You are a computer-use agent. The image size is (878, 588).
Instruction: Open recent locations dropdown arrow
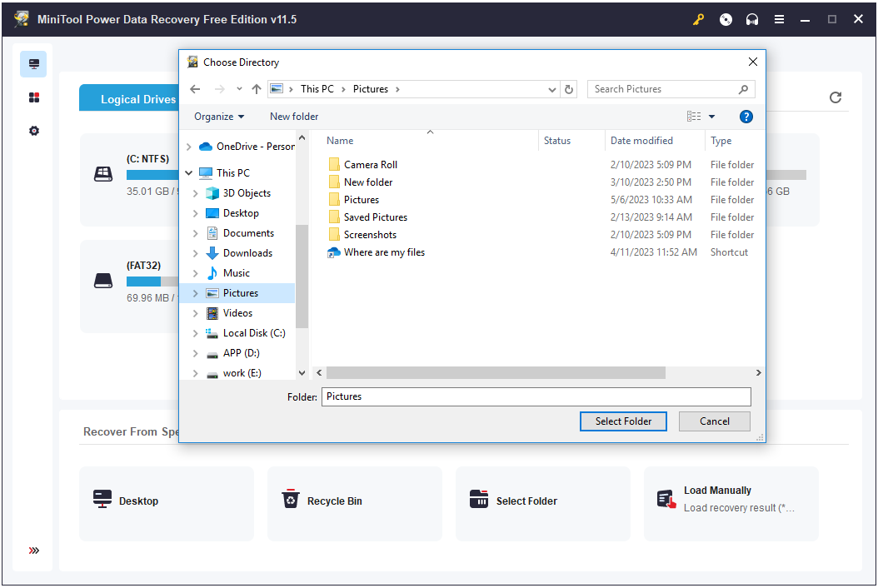239,89
